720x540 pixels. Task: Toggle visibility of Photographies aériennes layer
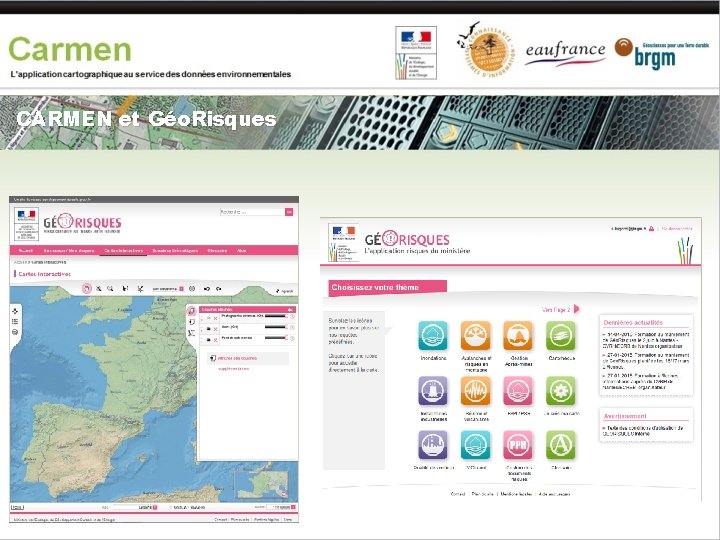click(208, 318)
